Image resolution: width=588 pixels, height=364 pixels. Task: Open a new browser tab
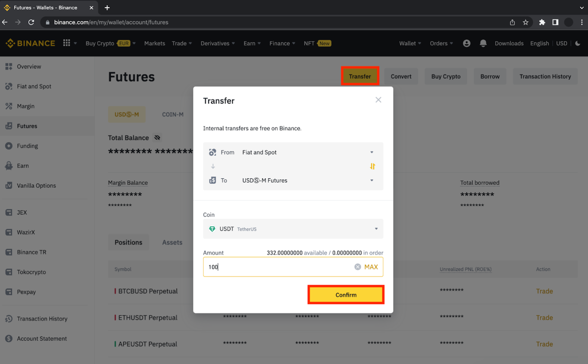tap(107, 7)
